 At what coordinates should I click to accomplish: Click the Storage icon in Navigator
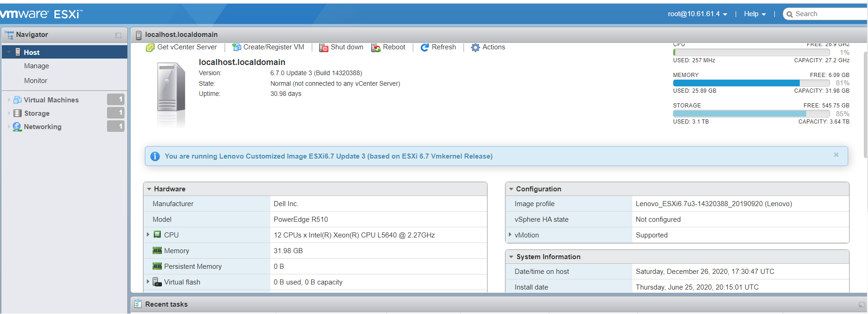click(18, 113)
